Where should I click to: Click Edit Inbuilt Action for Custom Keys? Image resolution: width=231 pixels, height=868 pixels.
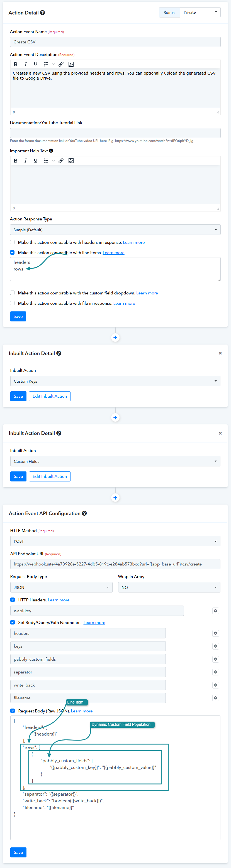[x=50, y=396]
